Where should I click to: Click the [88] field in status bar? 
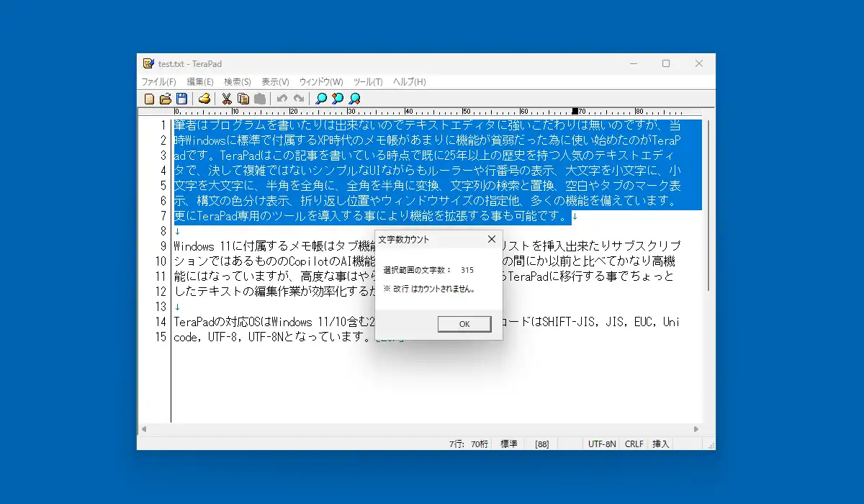click(x=542, y=444)
